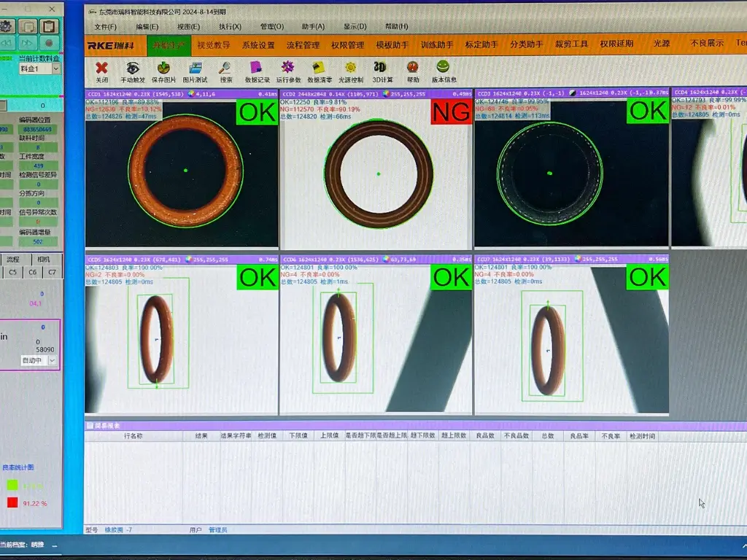Click the 数据清零 data reset icon

click(320, 69)
